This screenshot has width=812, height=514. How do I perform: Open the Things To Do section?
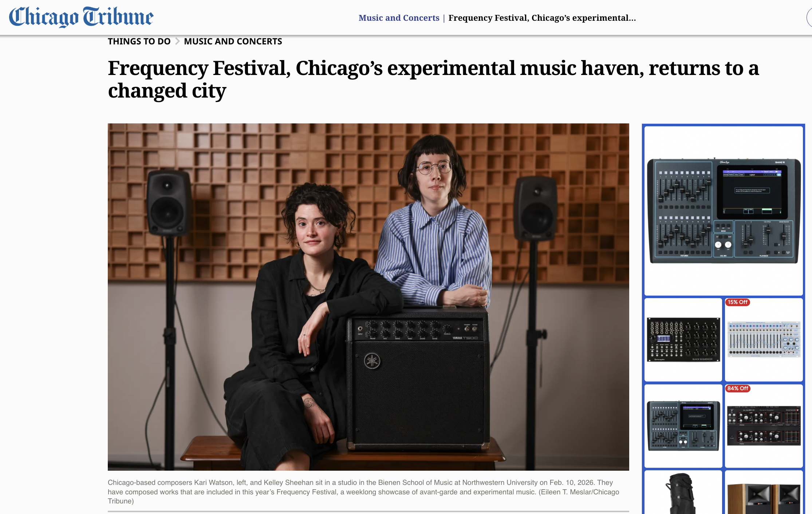coord(139,41)
